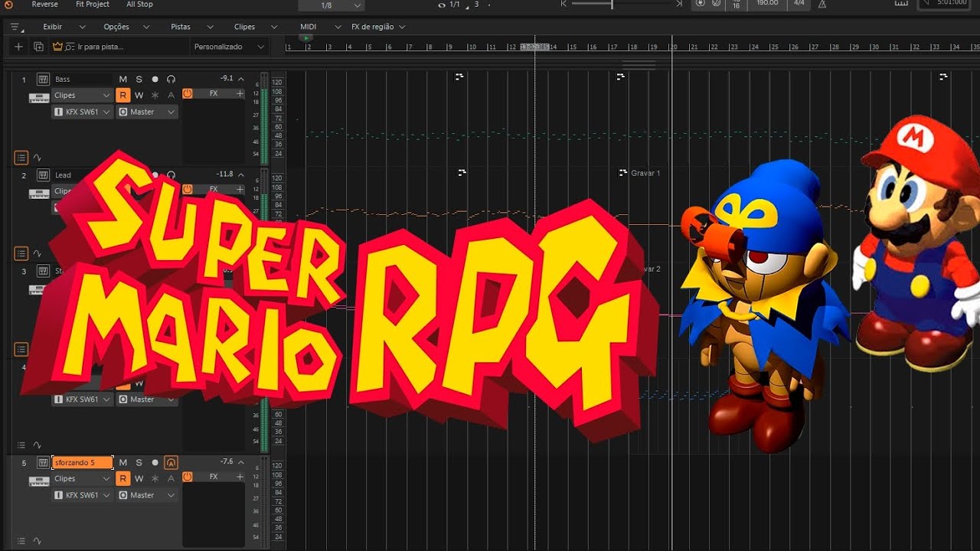Click sforzando 5 track MIDI icon
The width and height of the screenshot is (980, 551).
43,462
